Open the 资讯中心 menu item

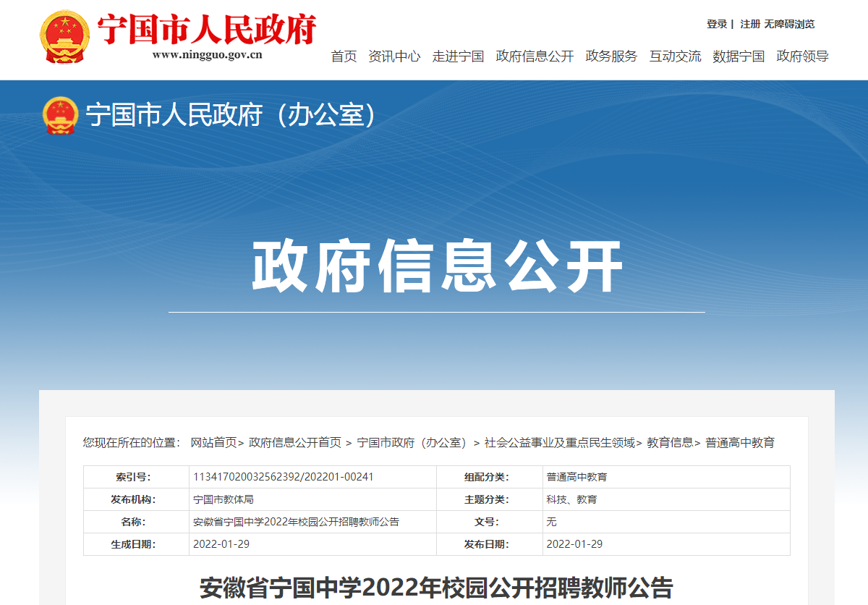(394, 56)
